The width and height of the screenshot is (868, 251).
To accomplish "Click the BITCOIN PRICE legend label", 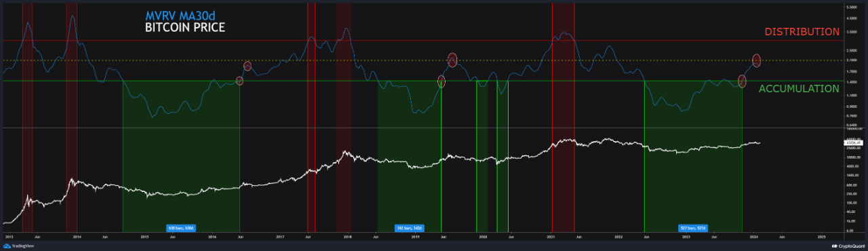I will [x=185, y=28].
